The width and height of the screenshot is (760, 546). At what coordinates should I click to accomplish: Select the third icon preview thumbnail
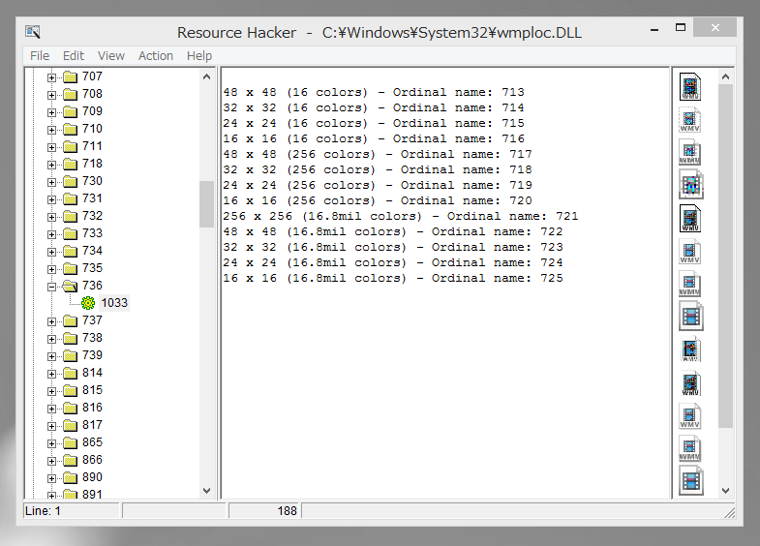point(690,152)
